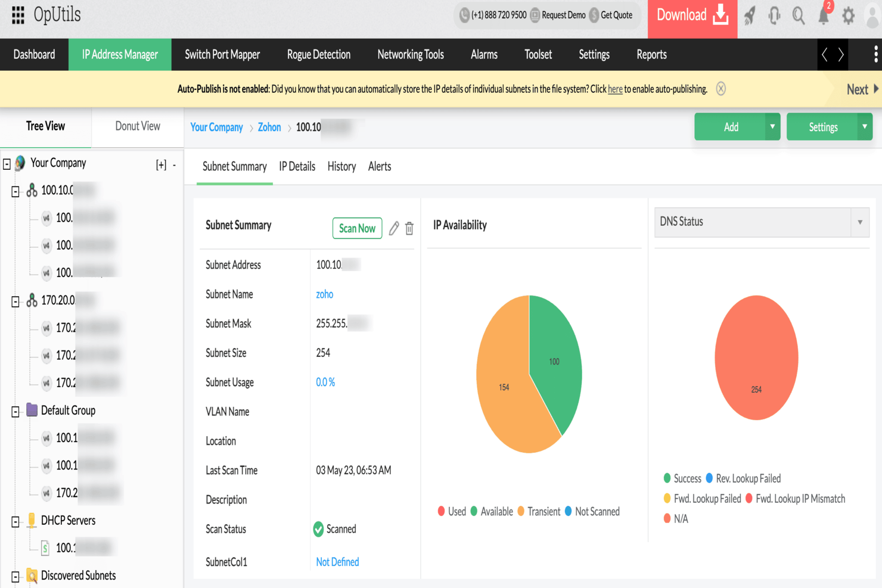Image resolution: width=882 pixels, height=588 pixels.
Task: Switch to Donut View tab
Action: tap(138, 126)
